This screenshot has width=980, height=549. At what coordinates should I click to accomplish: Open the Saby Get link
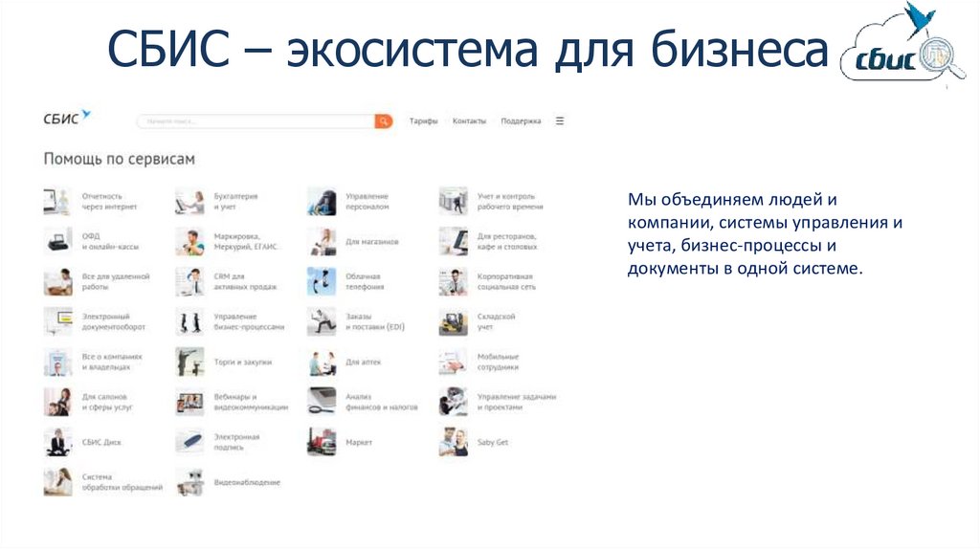click(x=493, y=443)
